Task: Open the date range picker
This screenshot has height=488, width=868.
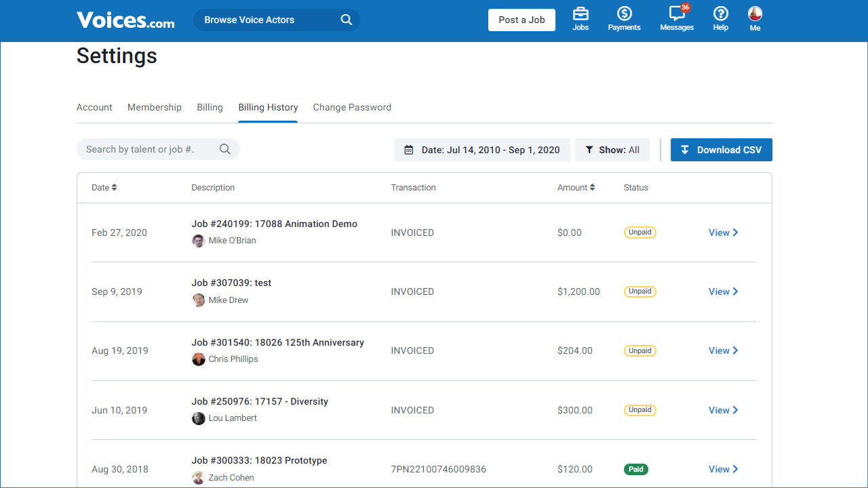Action: [x=482, y=149]
